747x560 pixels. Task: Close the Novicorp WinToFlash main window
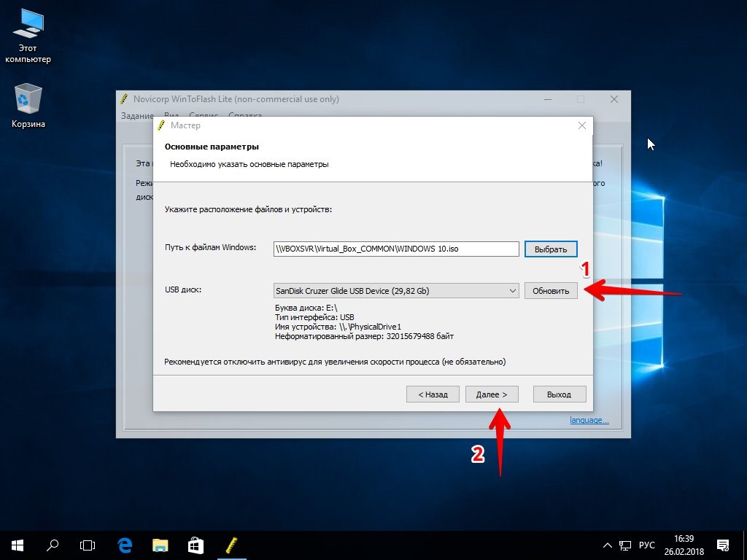(x=614, y=99)
